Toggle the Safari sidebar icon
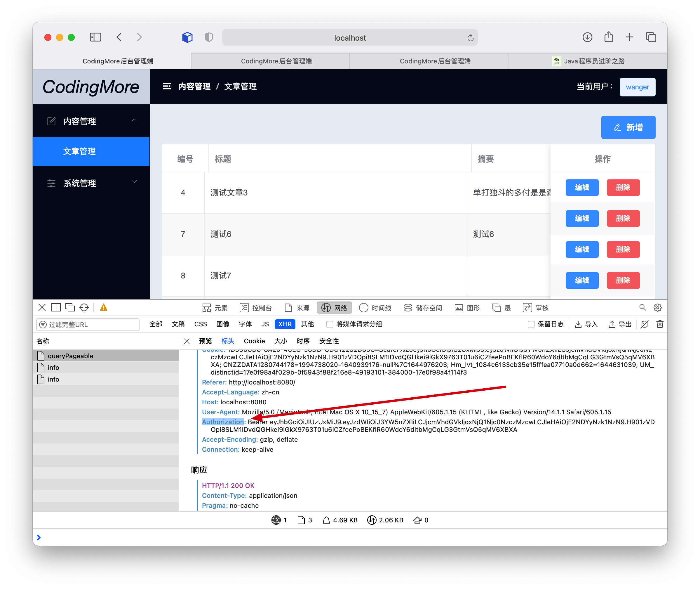This screenshot has width=700, height=589. pyautogui.click(x=95, y=37)
